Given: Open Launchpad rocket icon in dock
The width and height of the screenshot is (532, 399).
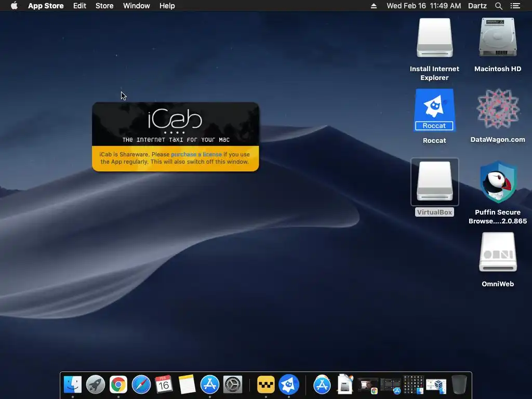Looking at the screenshot, I should (96, 384).
